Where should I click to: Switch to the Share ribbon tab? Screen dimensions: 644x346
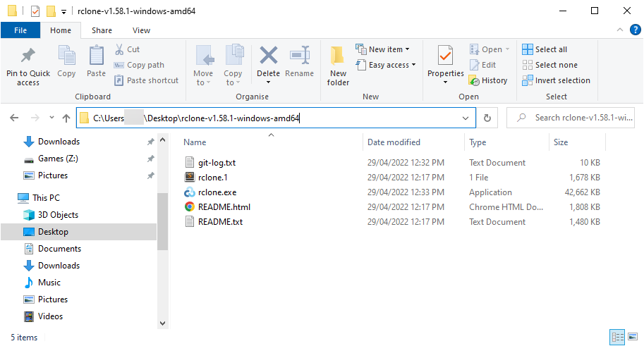tap(102, 30)
